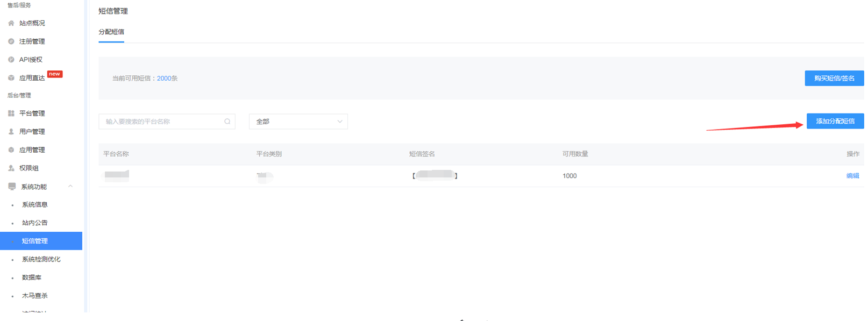
Task: Click the icon beside API授权
Action: click(11, 60)
